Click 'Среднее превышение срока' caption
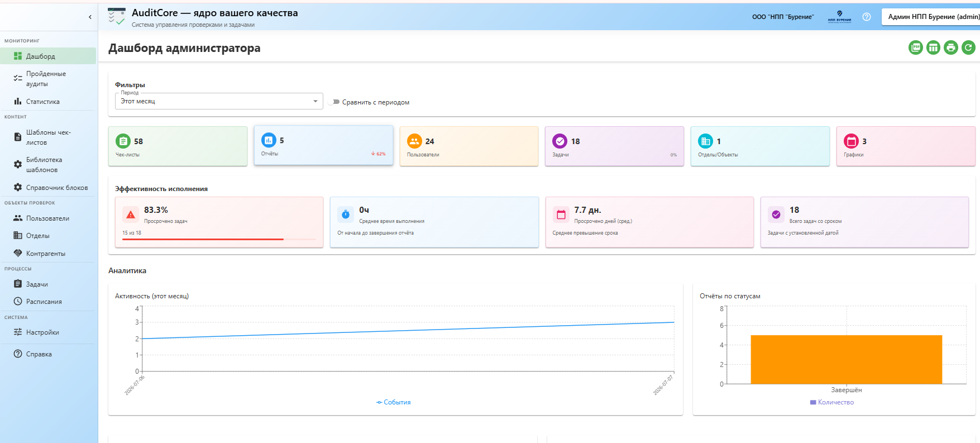 click(585, 233)
